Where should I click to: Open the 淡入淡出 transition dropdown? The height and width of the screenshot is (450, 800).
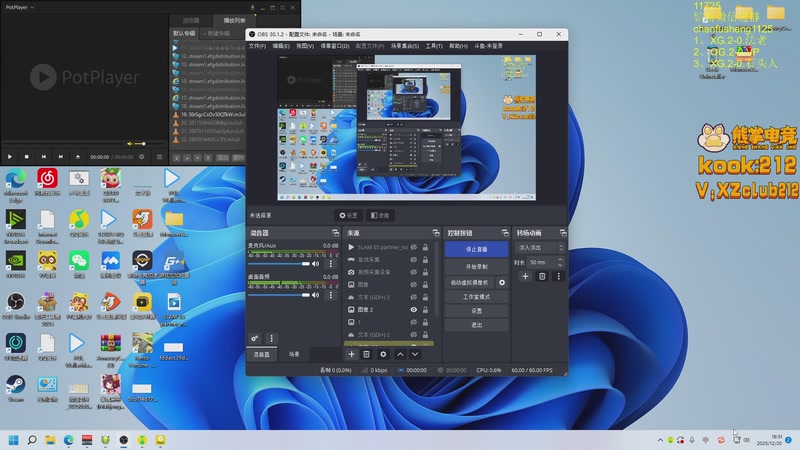click(x=540, y=247)
